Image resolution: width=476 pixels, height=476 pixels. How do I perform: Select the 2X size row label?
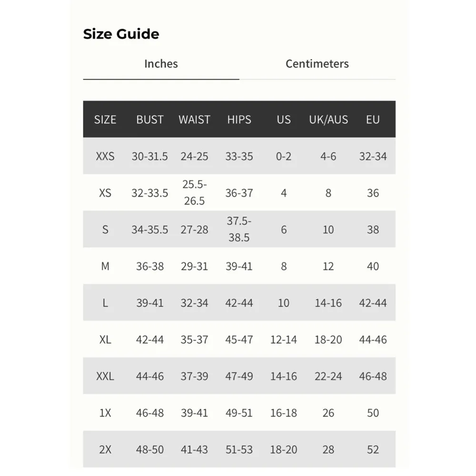(105, 449)
